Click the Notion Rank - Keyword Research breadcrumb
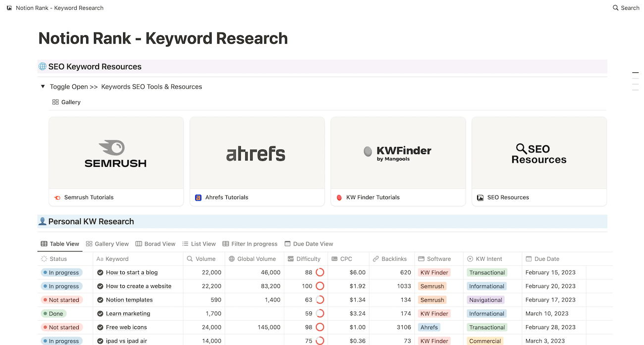Viewport: 644px width, 345px height. pos(59,8)
